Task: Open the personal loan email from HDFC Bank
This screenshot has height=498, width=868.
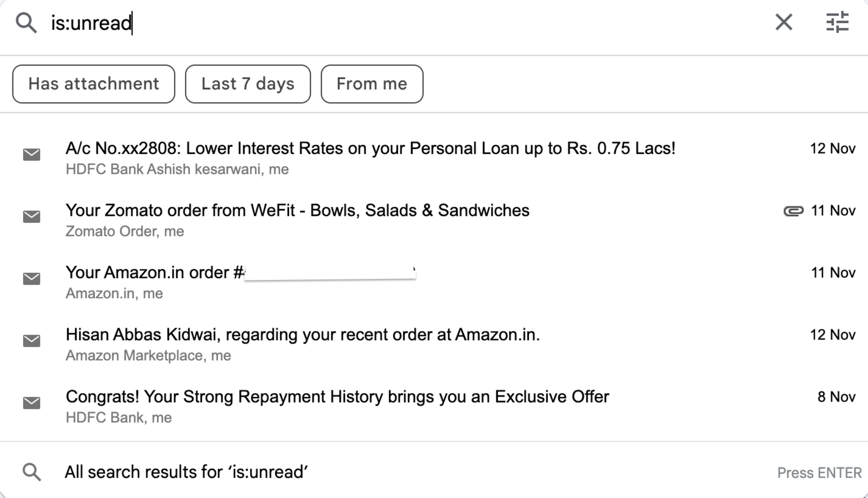Action: coord(371,148)
